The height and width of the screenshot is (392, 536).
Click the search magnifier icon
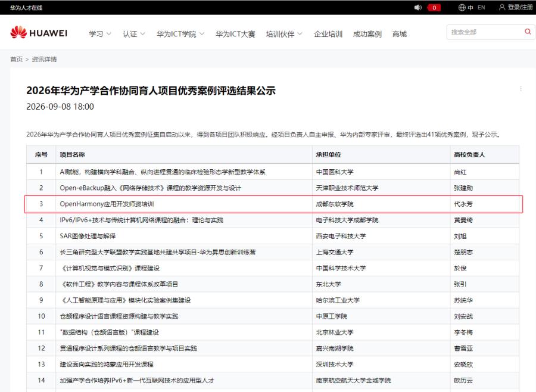coord(528,32)
